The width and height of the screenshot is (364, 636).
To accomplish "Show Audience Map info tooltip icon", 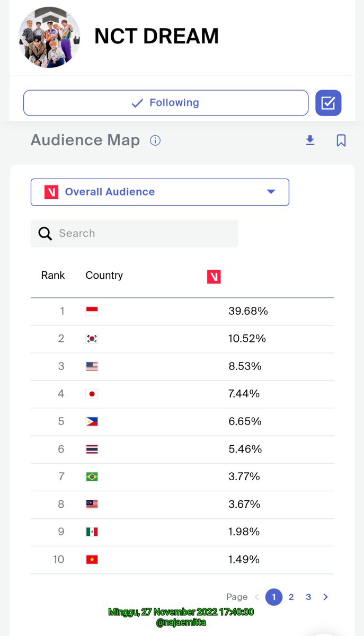I will (155, 140).
